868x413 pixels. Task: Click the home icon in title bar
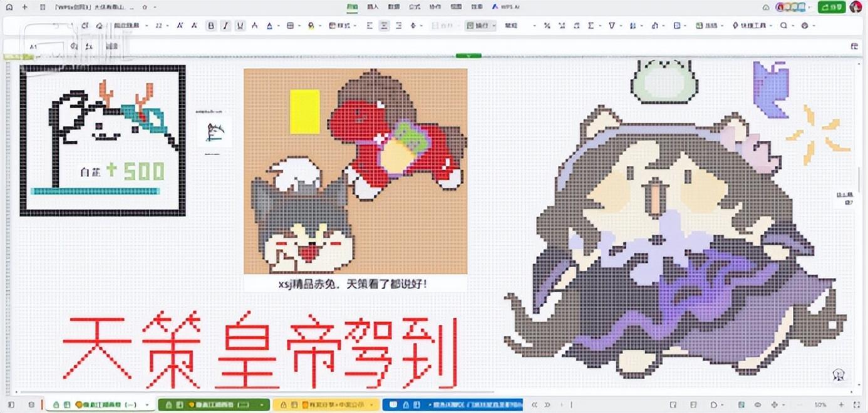9,7
